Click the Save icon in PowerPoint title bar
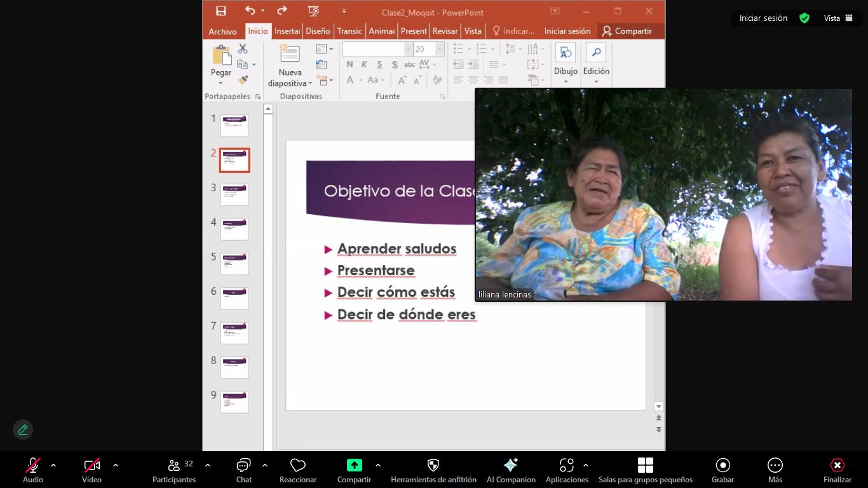 click(x=220, y=11)
